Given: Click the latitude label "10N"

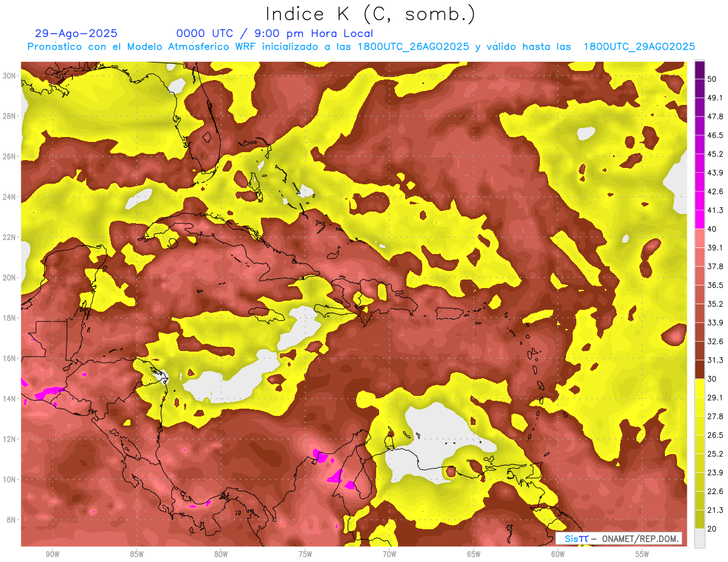Looking at the screenshot, I should coord(10,480).
